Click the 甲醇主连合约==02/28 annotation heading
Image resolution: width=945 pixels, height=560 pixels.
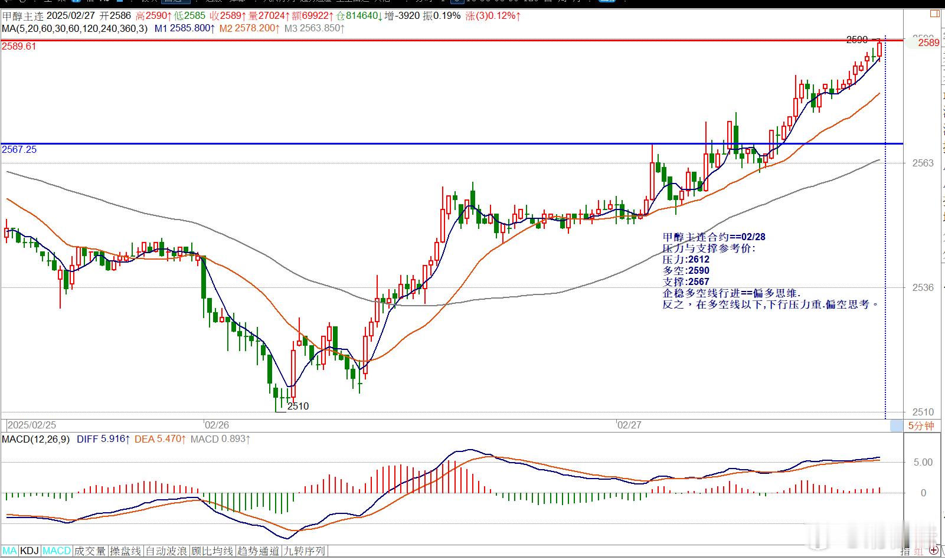(714, 237)
